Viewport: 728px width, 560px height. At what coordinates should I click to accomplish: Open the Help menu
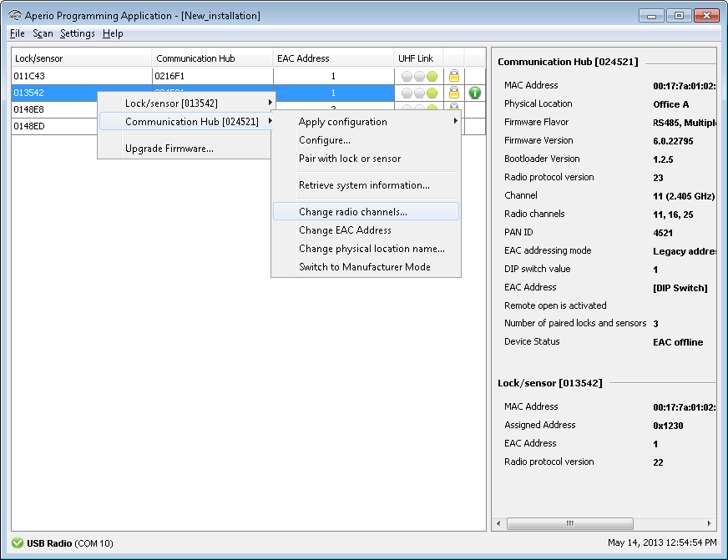(113, 33)
